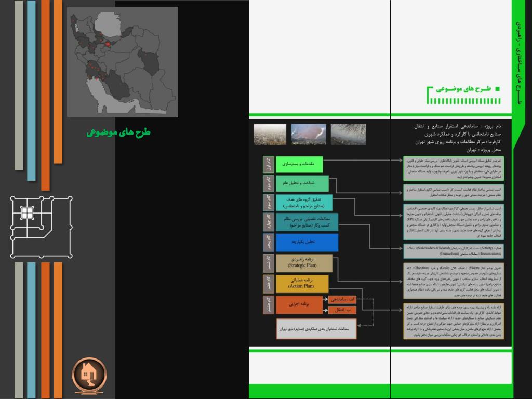Click the 'الف : ساماندهی' sub-box
532x399 pixels.
[x=342, y=300]
